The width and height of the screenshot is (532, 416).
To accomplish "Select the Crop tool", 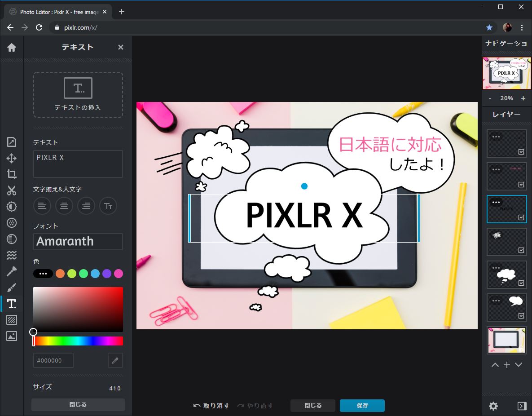I will (12, 174).
